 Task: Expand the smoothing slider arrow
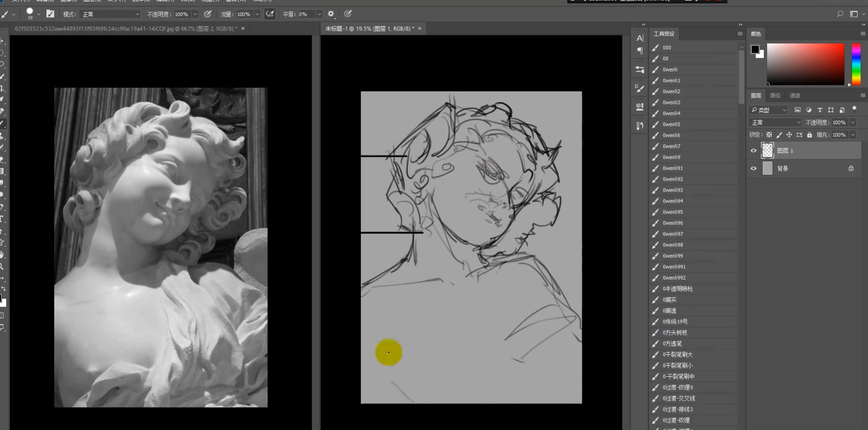[319, 14]
